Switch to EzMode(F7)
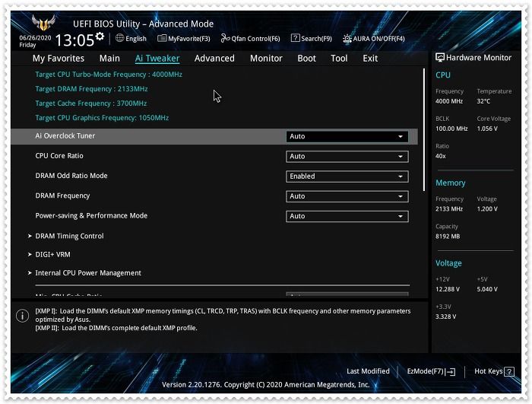 tap(431, 372)
